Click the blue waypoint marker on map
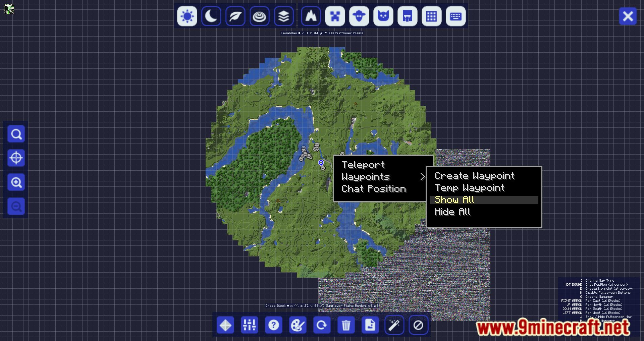 tap(321, 163)
